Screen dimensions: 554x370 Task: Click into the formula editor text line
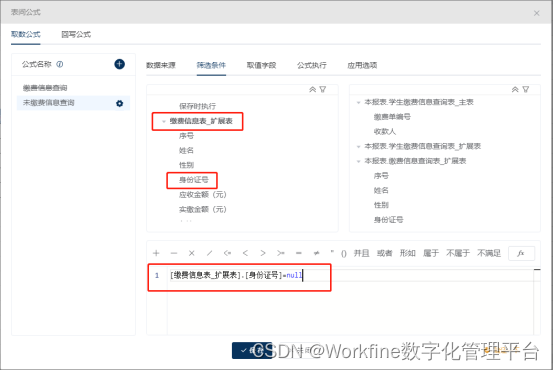click(351, 275)
